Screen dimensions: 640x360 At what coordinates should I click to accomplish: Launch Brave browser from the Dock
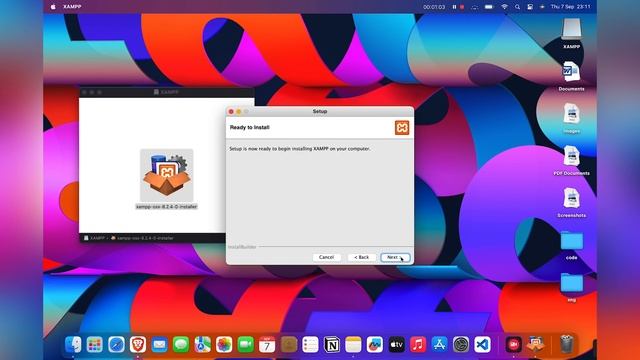coord(138,344)
